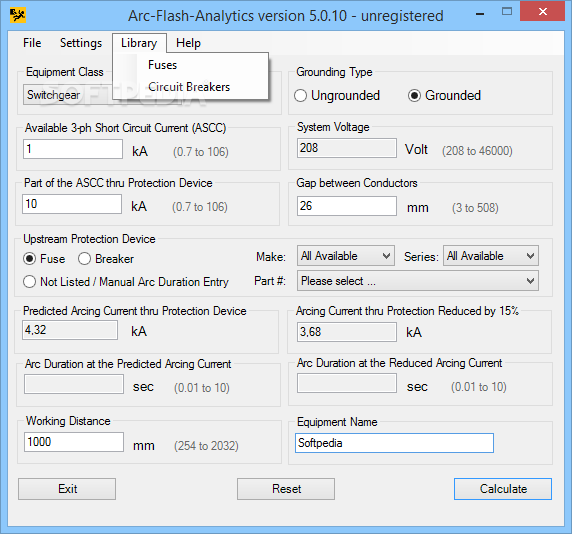Select Not Listed / Manual Arc Duration Entry
The height and width of the screenshot is (534, 572).
pyautogui.click(x=126, y=282)
